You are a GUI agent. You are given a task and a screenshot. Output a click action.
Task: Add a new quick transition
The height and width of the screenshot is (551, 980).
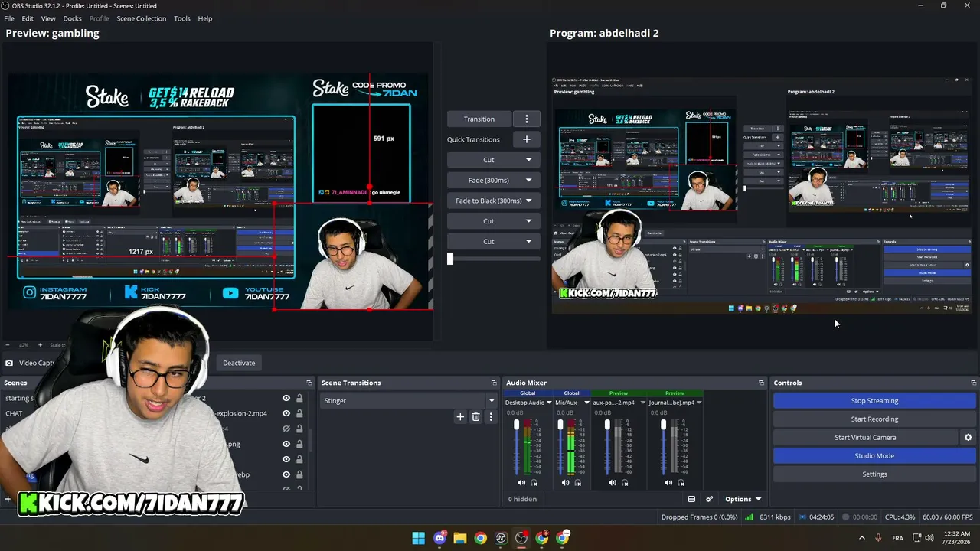tap(526, 139)
